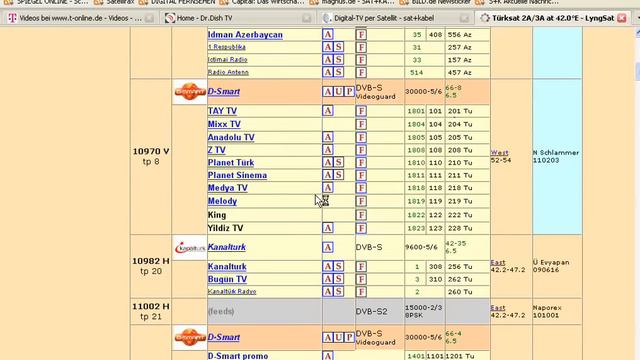Switch to Home - Dr.Dish TV tab
The width and height of the screenshot is (640, 360).
[237, 18]
